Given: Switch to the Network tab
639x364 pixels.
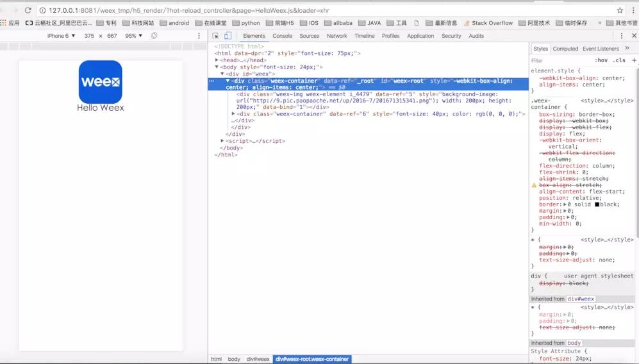Looking at the screenshot, I should pos(336,36).
